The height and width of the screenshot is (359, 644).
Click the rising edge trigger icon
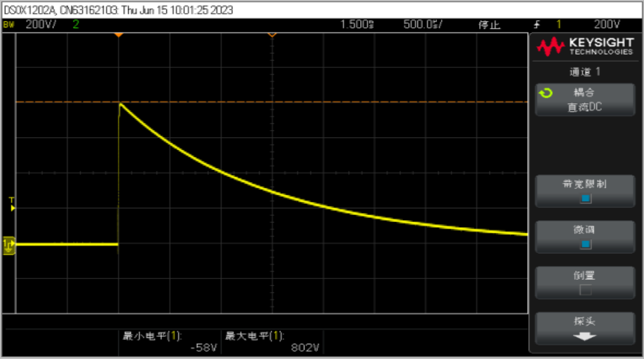tap(537, 24)
